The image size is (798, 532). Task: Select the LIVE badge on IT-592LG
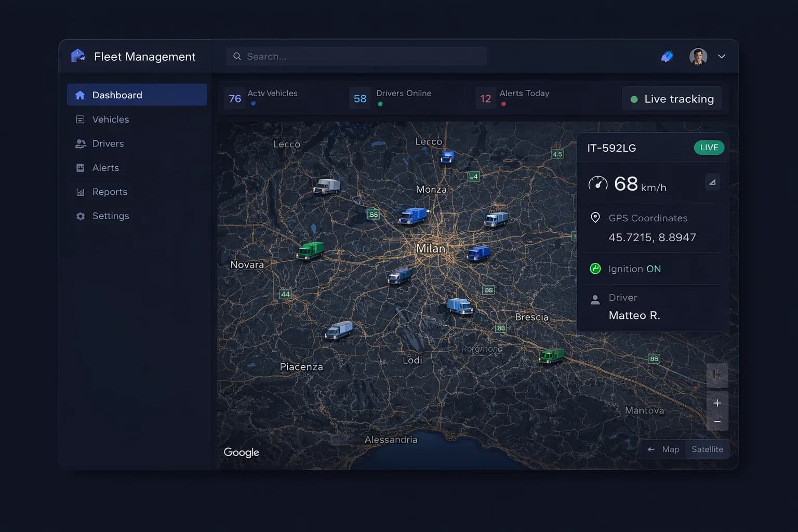[709, 148]
